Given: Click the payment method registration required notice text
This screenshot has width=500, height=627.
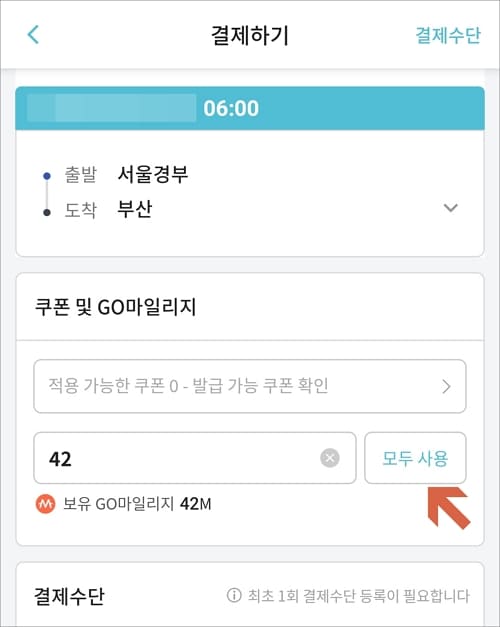Looking at the screenshot, I should click(x=358, y=596).
